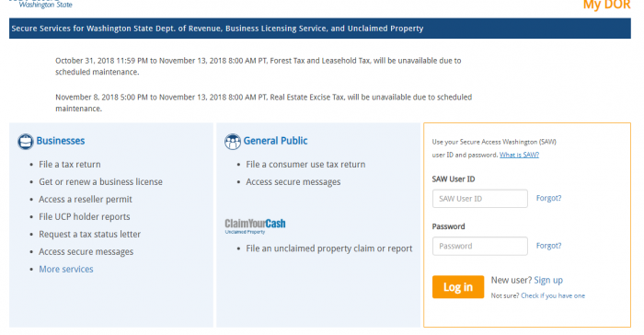Open the General Public heading link

point(275,141)
